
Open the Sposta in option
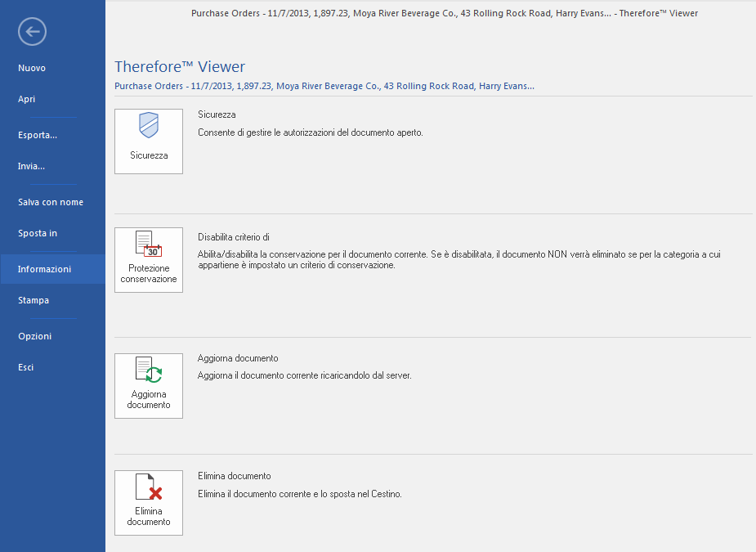pyautogui.click(x=38, y=233)
